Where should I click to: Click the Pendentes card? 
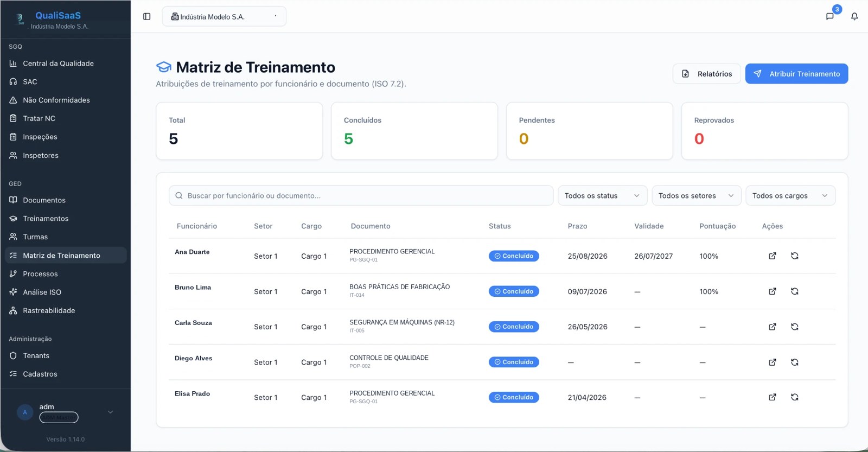click(x=590, y=131)
